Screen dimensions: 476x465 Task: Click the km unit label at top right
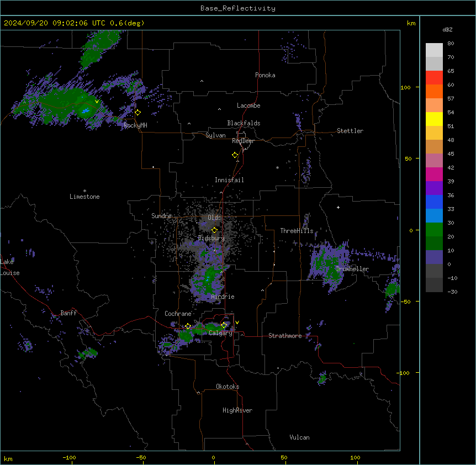point(411,23)
